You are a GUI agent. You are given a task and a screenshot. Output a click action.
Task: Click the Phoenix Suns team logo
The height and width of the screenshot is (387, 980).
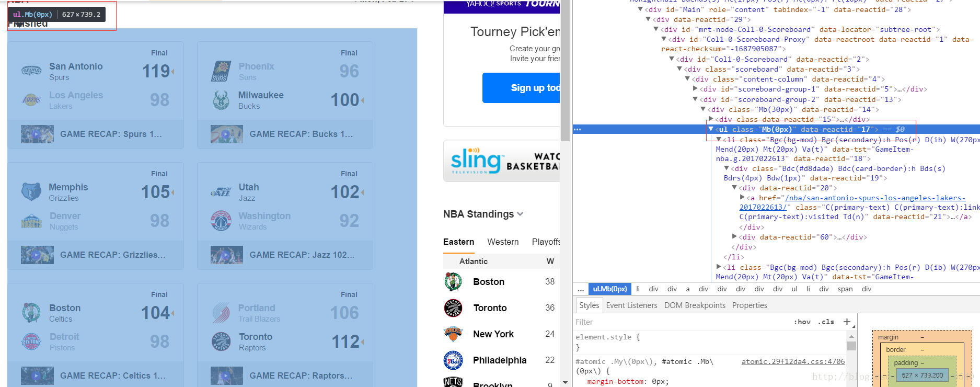tap(221, 71)
